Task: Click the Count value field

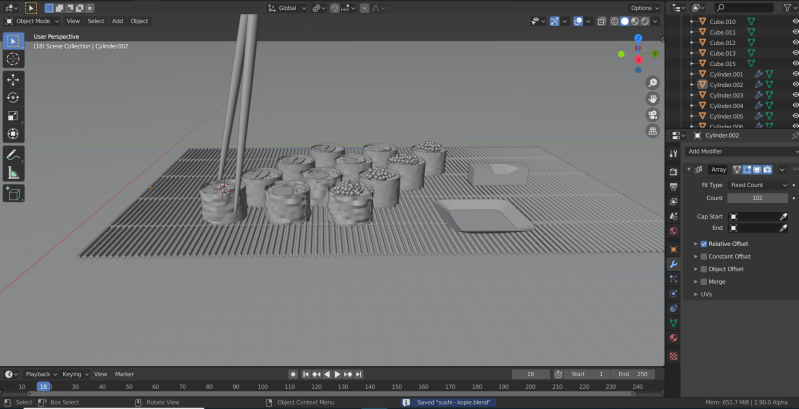Action: [758, 198]
